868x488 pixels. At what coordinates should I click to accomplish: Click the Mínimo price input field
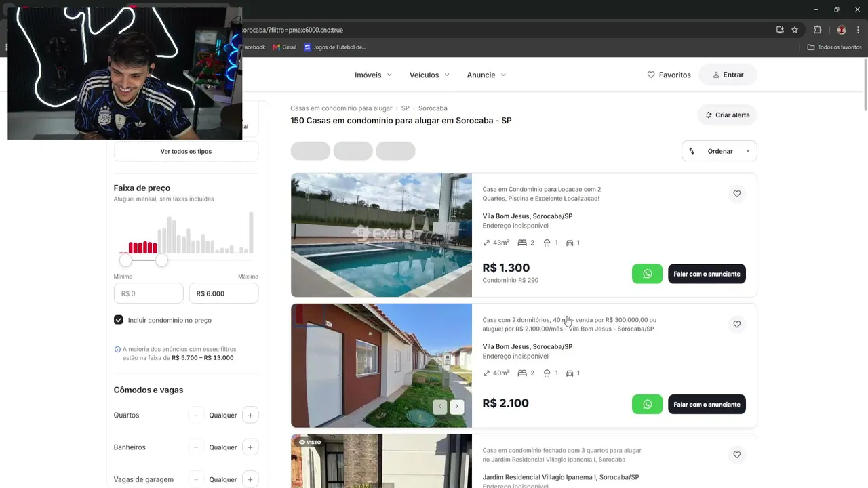pos(149,293)
